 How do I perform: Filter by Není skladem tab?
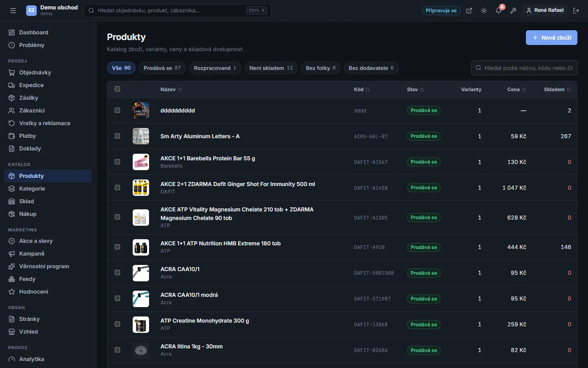click(x=271, y=68)
